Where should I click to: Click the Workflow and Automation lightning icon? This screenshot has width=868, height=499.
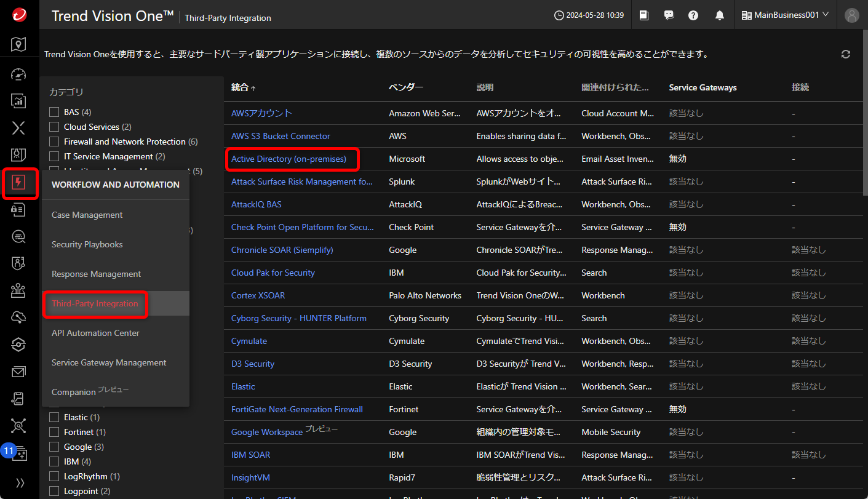pos(19,183)
